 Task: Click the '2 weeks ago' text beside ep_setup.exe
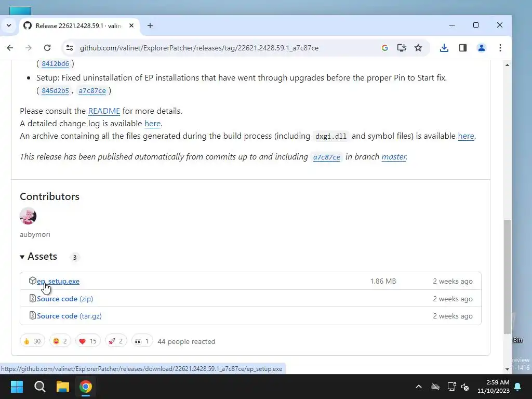tap(453, 281)
